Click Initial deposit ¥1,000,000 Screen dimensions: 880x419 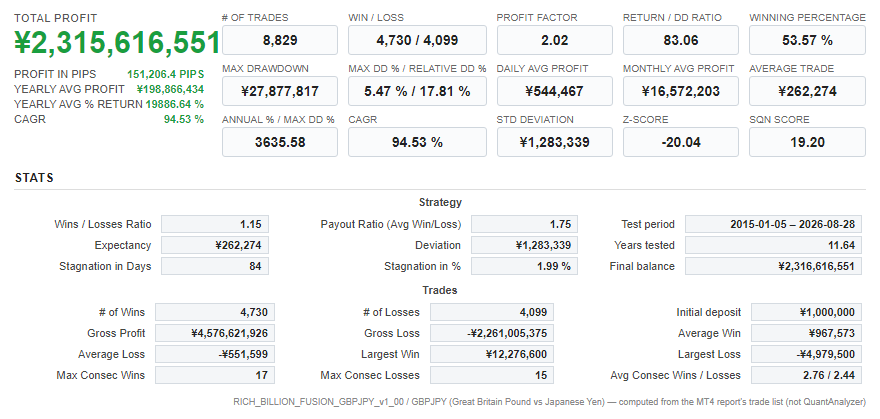(806, 312)
